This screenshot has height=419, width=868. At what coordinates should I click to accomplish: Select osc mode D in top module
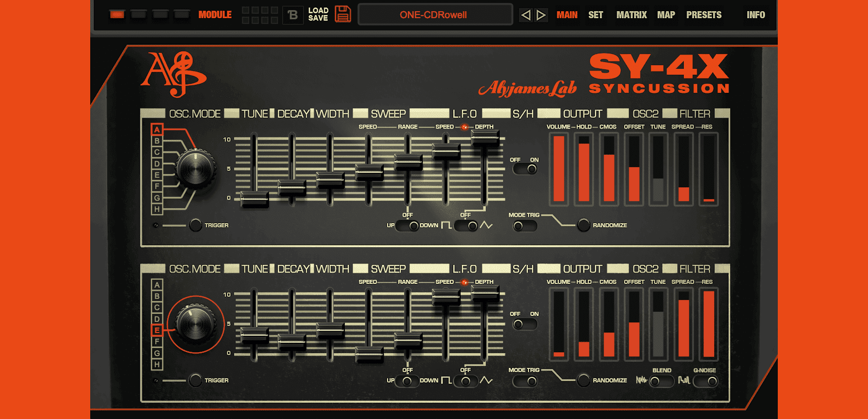pyautogui.click(x=157, y=164)
